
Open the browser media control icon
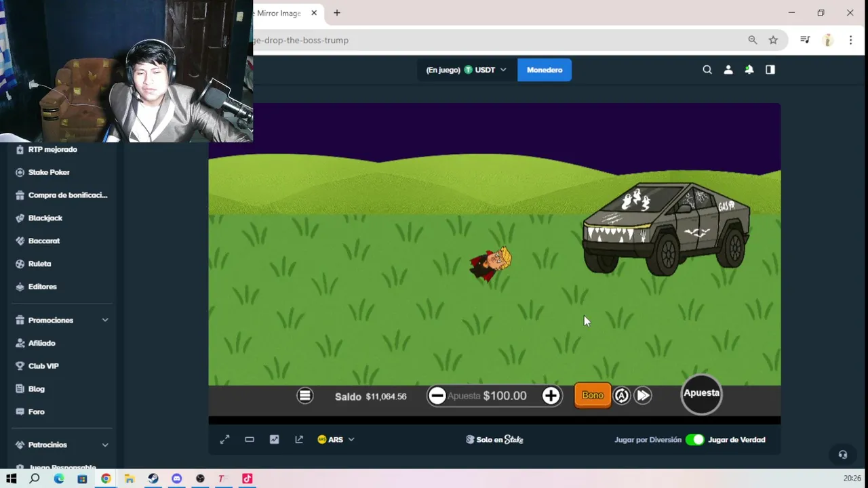805,40
